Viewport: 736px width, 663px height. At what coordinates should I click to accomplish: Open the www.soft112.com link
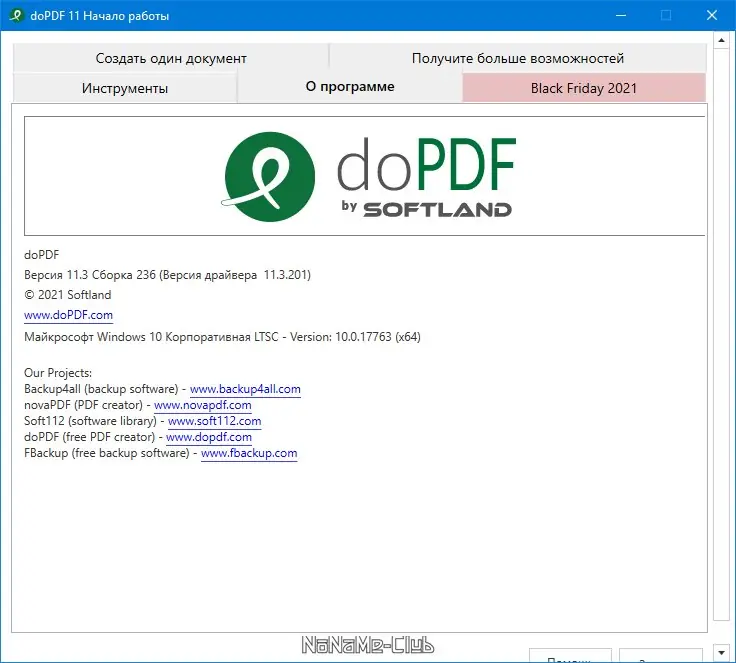pyautogui.click(x=215, y=421)
